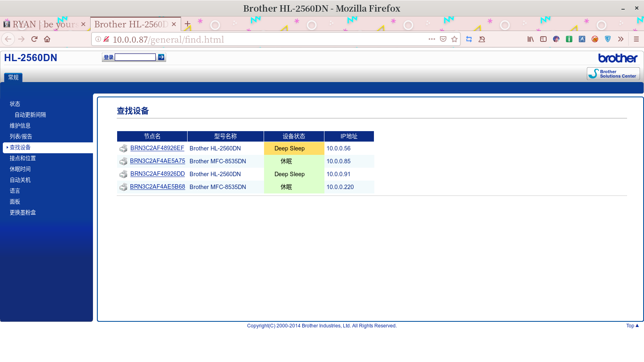The image size is (644, 362).
Task: Open node link BRN3C2AF48926EF
Action: point(157,148)
